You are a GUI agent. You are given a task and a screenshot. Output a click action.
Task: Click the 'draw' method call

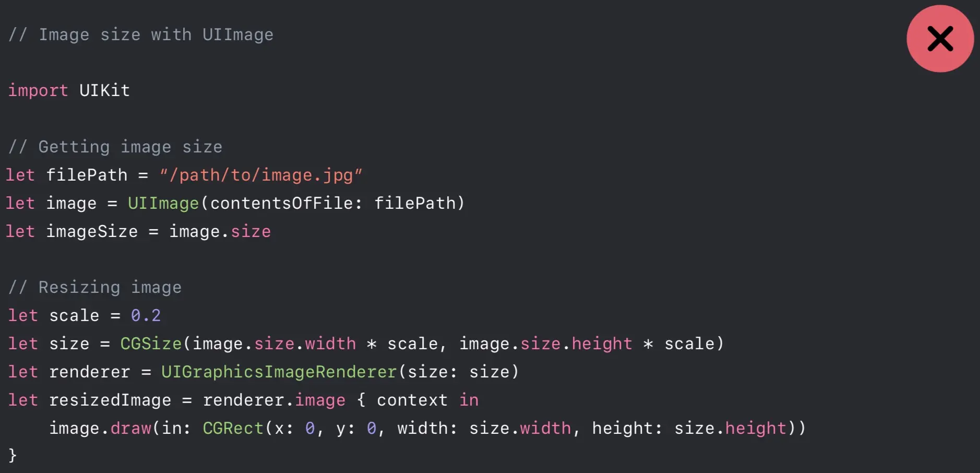131,428
